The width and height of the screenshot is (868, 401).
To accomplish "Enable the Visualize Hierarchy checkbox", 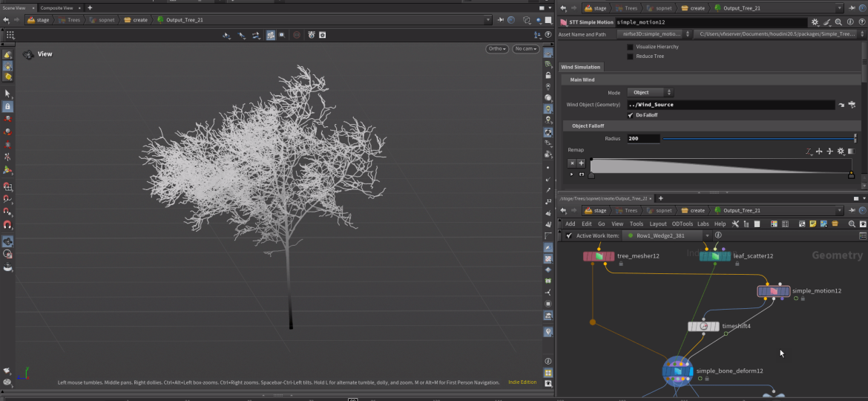I will pyautogui.click(x=631, y=47).
